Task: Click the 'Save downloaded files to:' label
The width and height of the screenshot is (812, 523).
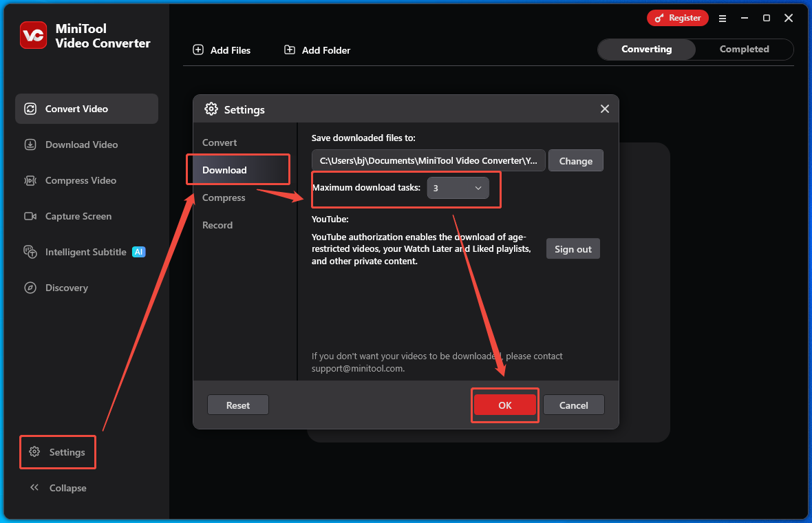Action: coord(363,138)
